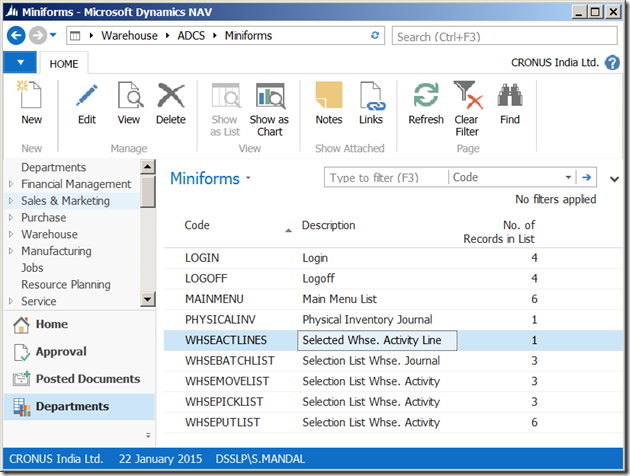The height and width of the screenshot is (476, 630).
Task: Select the LOGIN row
Action: tap(393, 258)
